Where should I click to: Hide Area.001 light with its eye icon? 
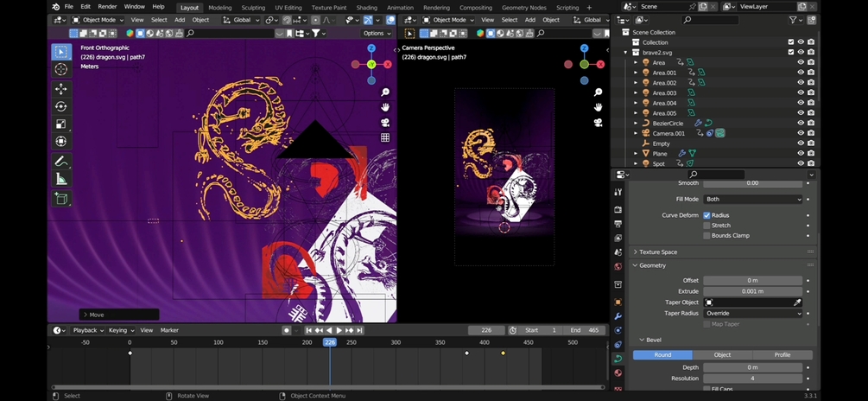[801, 73]
